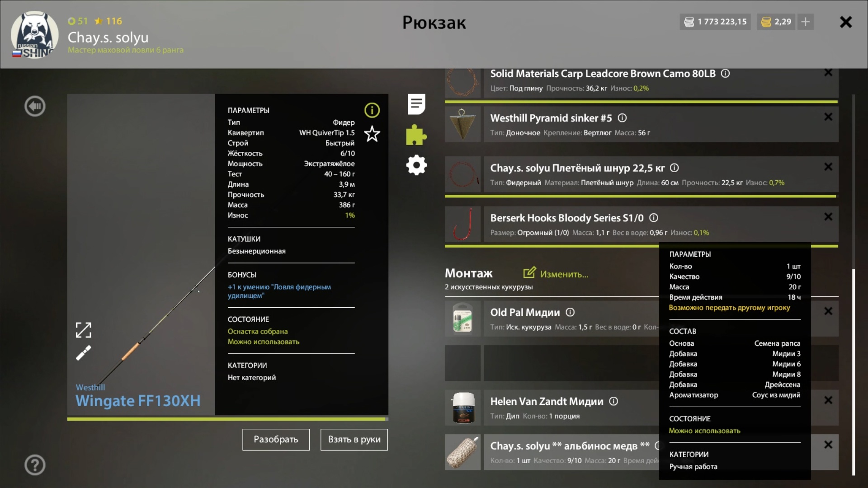
Task: Click the gold coins balance 2,29
Action: 777,22
